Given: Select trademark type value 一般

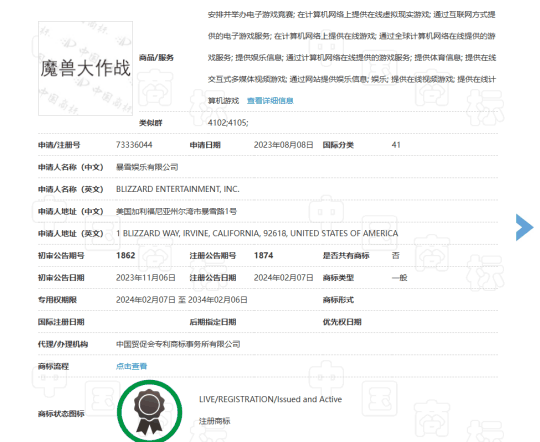Looking at the screenshot, I should pos(399,278).
